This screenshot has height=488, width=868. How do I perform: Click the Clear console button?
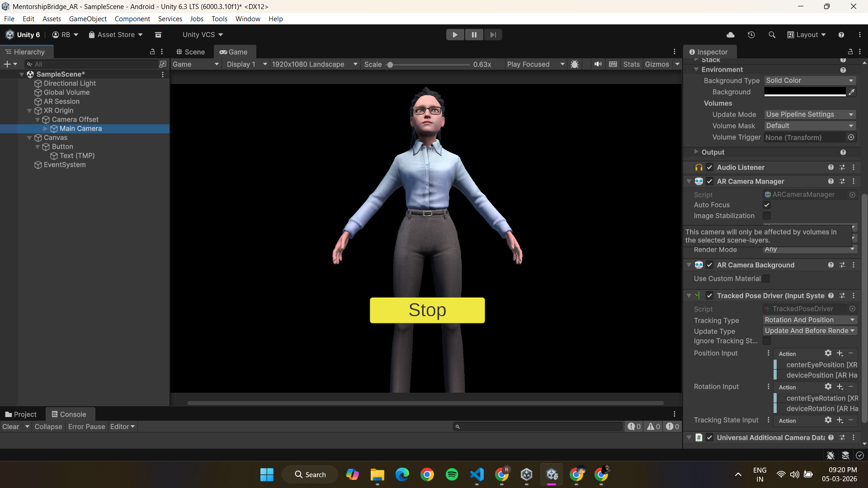pyautogui.click(x=10, y=427)
